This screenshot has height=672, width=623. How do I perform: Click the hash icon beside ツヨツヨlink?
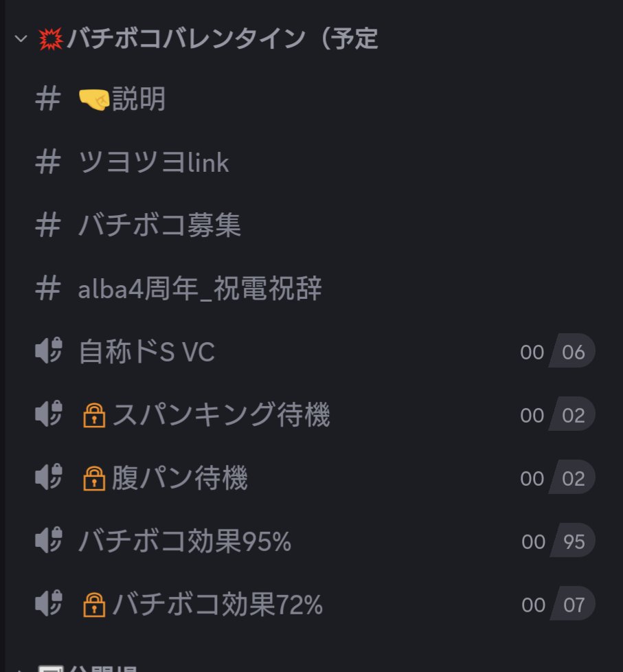47,162
